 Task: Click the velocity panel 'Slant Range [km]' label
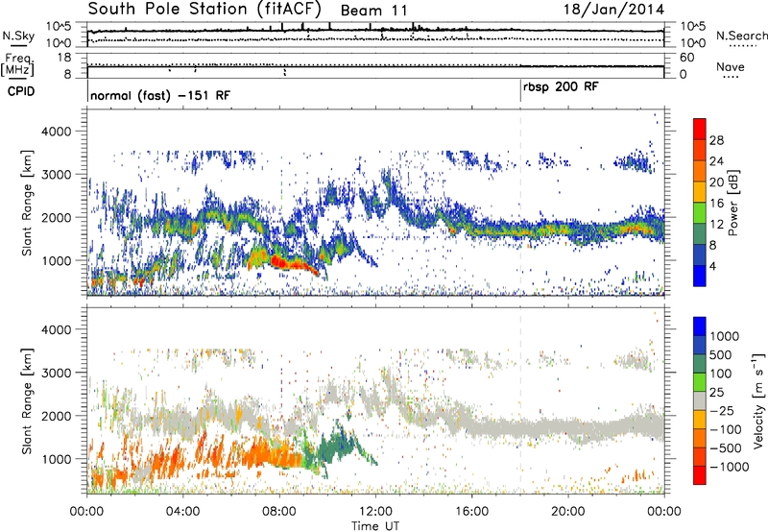(27, 401)
